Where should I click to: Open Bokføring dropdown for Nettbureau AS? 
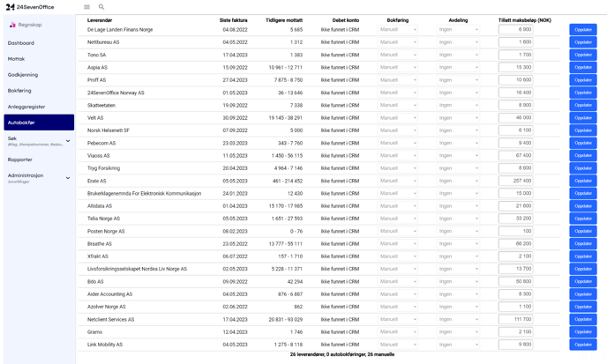pos(398,42)
